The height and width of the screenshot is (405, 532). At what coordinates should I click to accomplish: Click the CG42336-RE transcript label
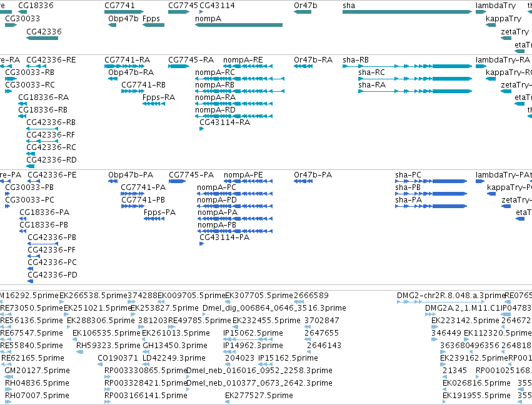point(51,60)
